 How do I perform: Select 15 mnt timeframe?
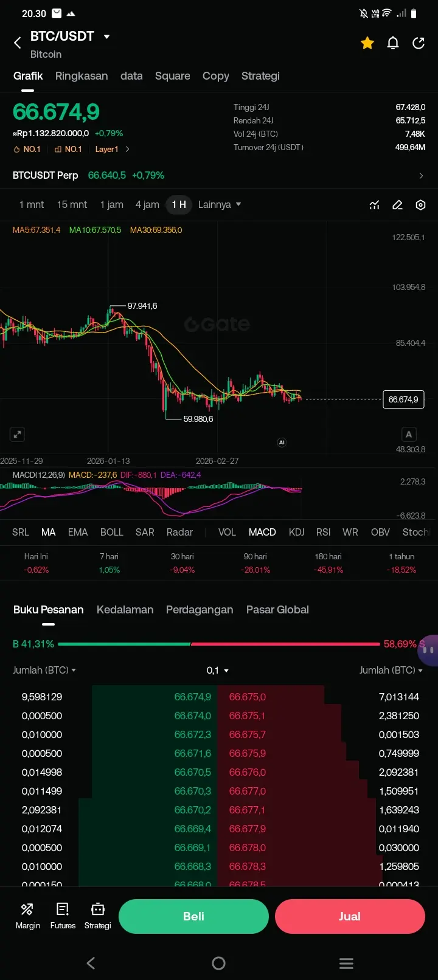click(72, 204)
